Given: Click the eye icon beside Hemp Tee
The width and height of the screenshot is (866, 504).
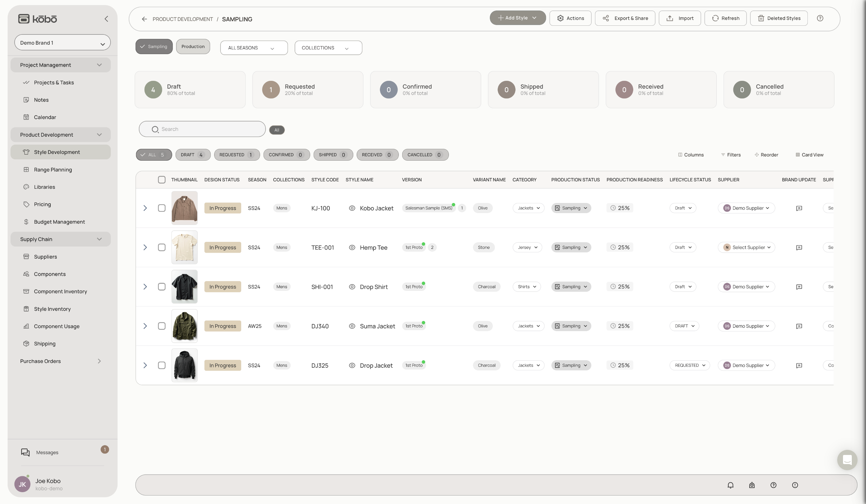Looking at the screenshot, I should (x=352, y=247).
